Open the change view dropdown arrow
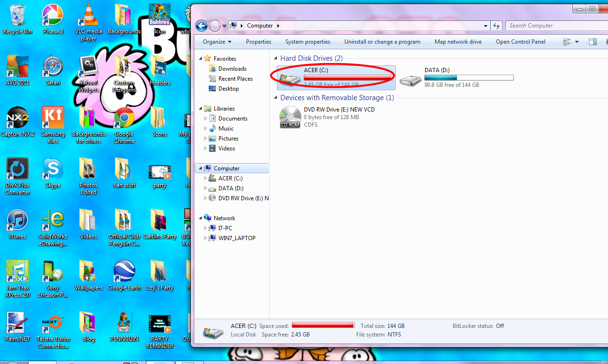 click(x=577, y=42)
